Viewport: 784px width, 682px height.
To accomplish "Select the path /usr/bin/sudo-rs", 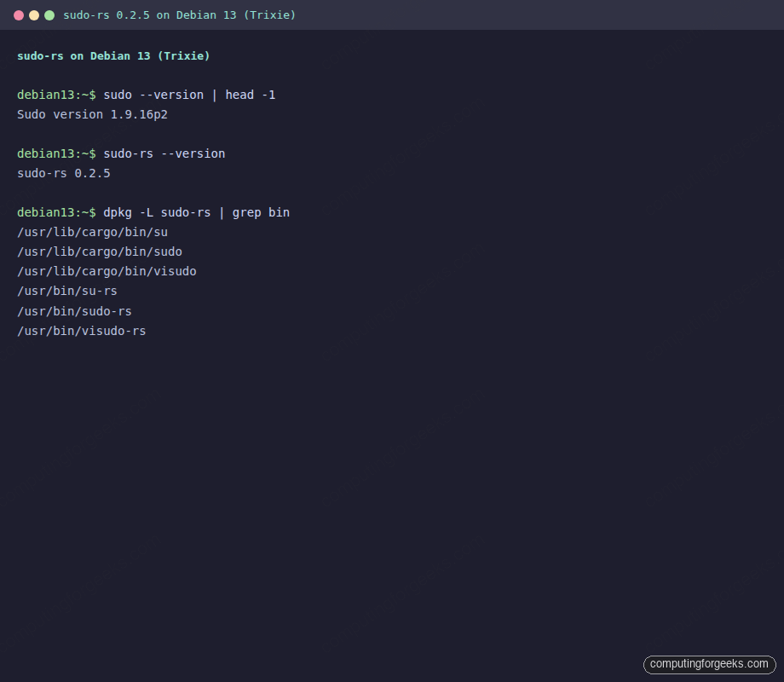I will 74,311.
